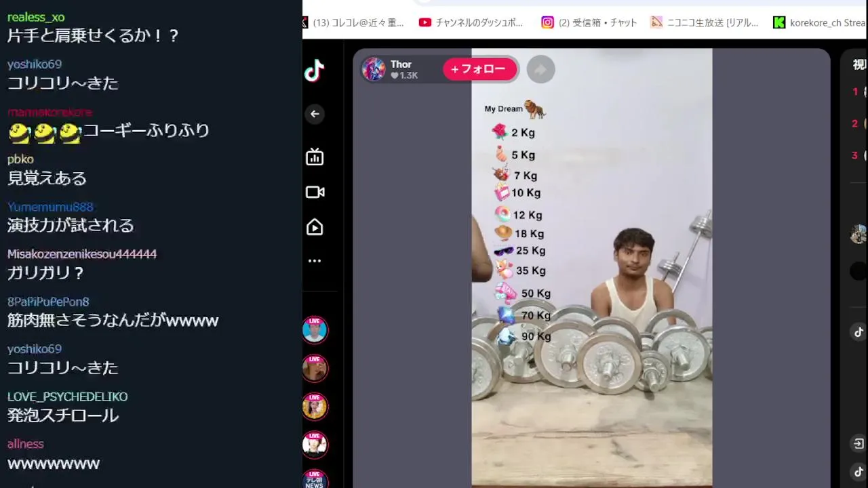
Task: Switch to the コレコレ@近々重... browser tab
Action: coord(354,22)
